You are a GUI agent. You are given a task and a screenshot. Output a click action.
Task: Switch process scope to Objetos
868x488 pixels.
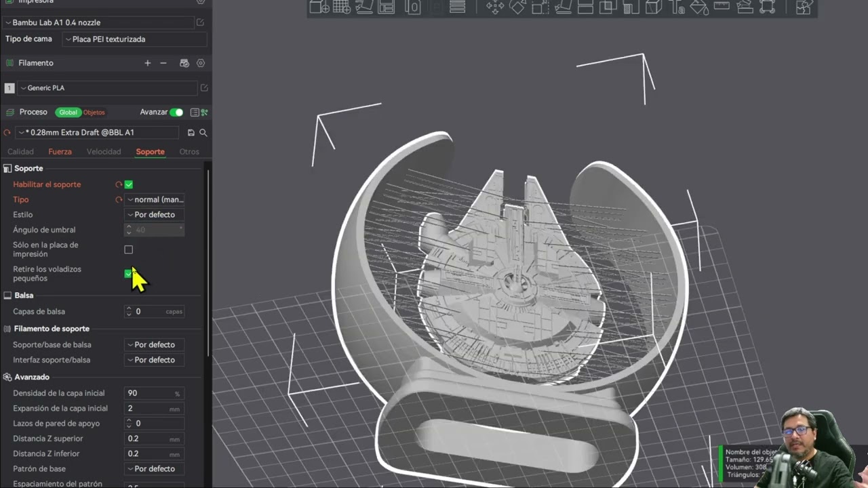[x=94, y=113]
